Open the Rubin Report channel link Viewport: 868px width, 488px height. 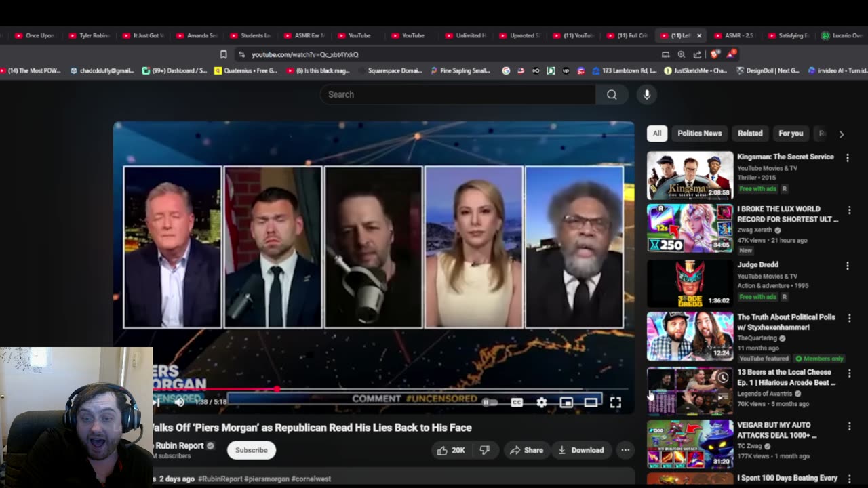(x=179, y=445)
